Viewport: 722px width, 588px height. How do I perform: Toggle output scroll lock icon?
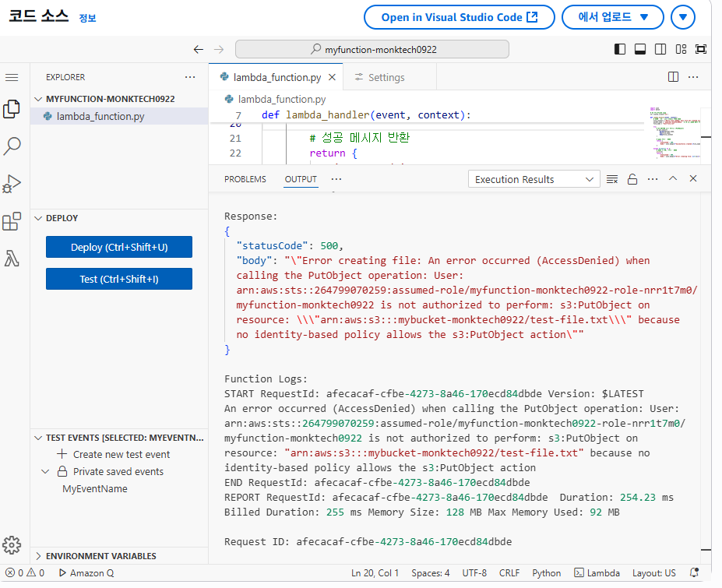point(632,179)
